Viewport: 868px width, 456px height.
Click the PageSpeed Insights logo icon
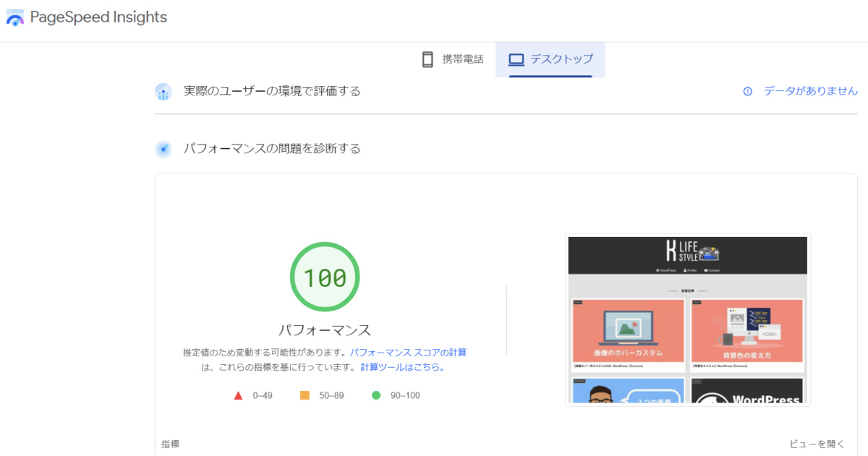[x=15, y=17]
